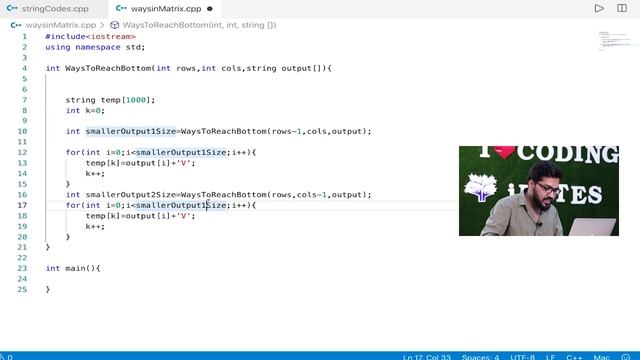Select the waysinMatrix.cpp tab

click(165, 9)
